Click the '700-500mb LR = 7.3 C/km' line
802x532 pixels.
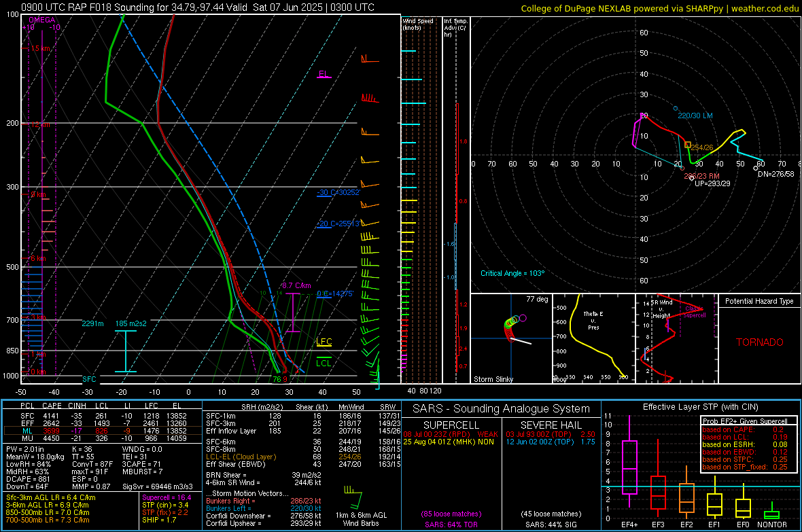coord(48,520)
